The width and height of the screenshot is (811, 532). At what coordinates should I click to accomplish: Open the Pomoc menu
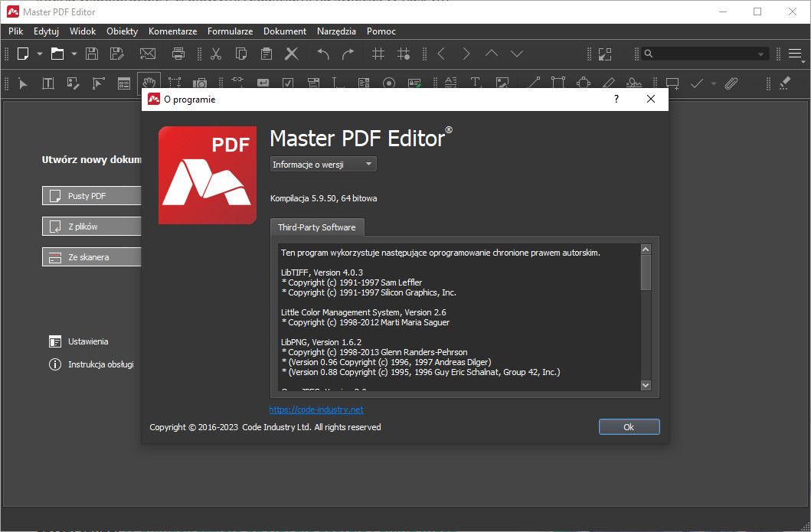coord(381,31)
